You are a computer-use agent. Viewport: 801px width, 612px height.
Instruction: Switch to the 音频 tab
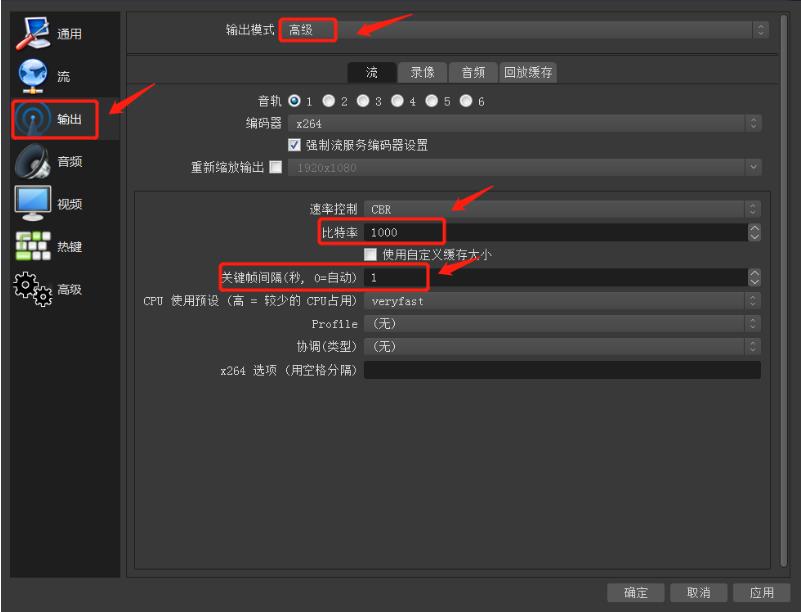coord(473,72)
